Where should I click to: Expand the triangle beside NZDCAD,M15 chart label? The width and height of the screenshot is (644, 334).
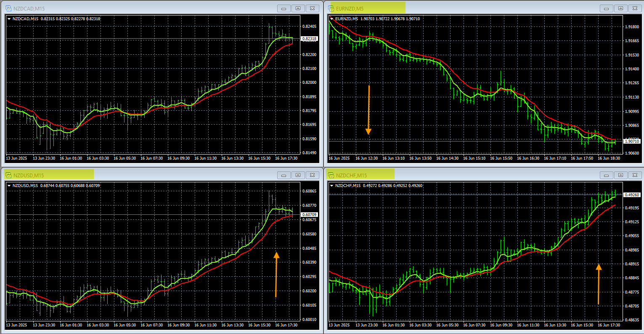pyautogui.click(x=9, y=19)
